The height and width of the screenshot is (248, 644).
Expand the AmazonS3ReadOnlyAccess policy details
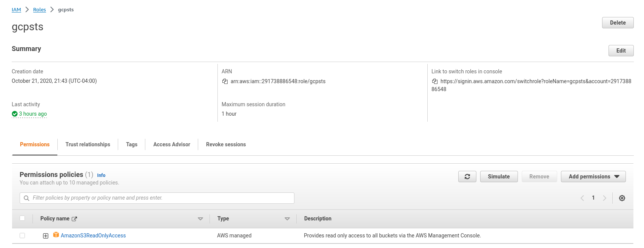(x=46, y=236)
